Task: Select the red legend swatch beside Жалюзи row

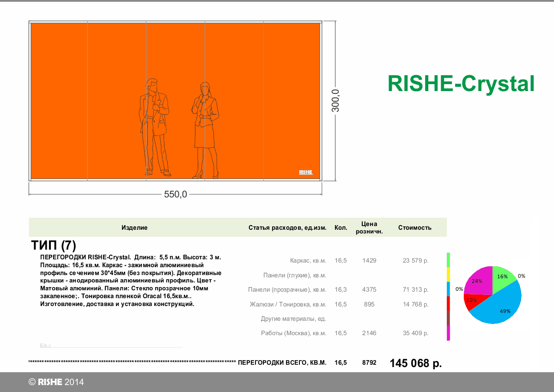Action: pos(448,303)
